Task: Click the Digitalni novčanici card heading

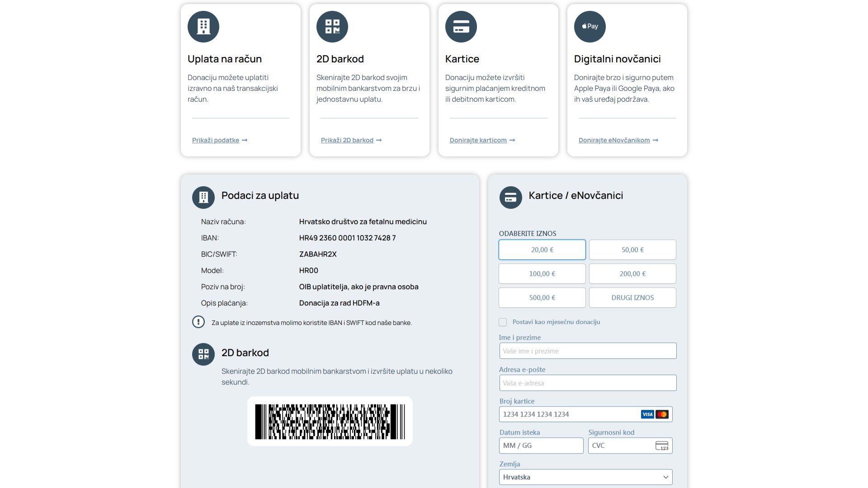Action: (x=618, y=59)
